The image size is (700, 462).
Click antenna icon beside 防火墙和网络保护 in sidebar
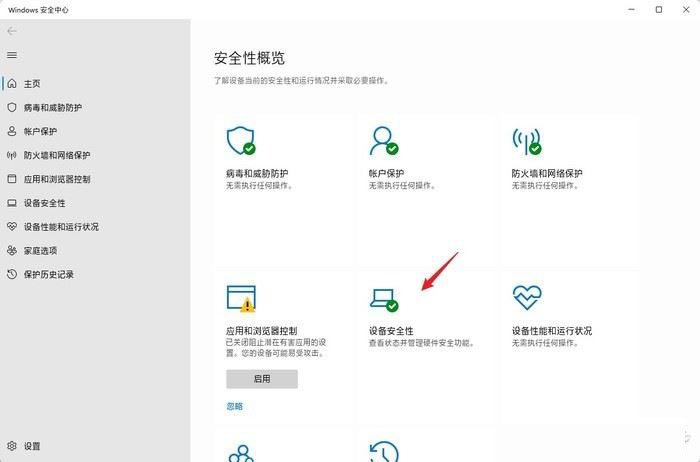pyautogui.click(x=12, y=155)
